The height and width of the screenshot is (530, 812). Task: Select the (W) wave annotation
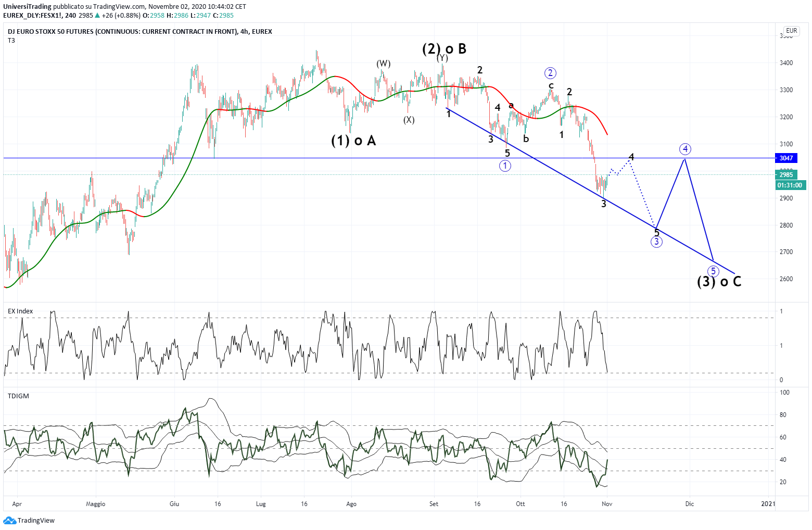[384, 64]
